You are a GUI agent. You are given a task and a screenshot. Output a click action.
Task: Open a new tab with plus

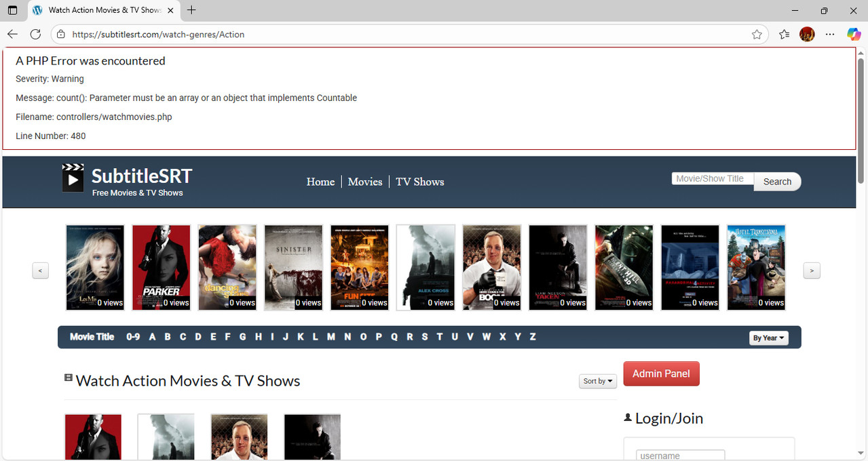pyautogui.click(x=191, y=10)
